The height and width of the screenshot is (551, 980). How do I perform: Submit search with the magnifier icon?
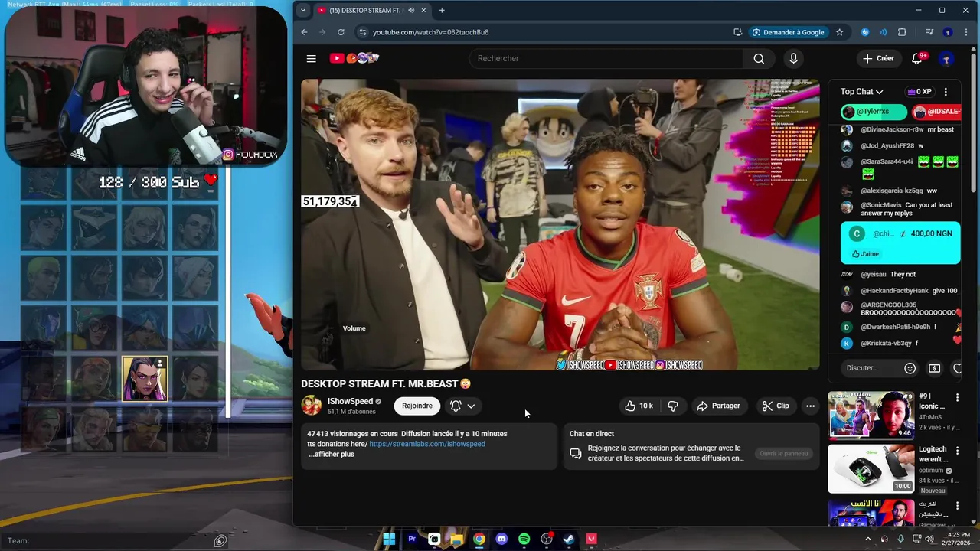[759, 58]
